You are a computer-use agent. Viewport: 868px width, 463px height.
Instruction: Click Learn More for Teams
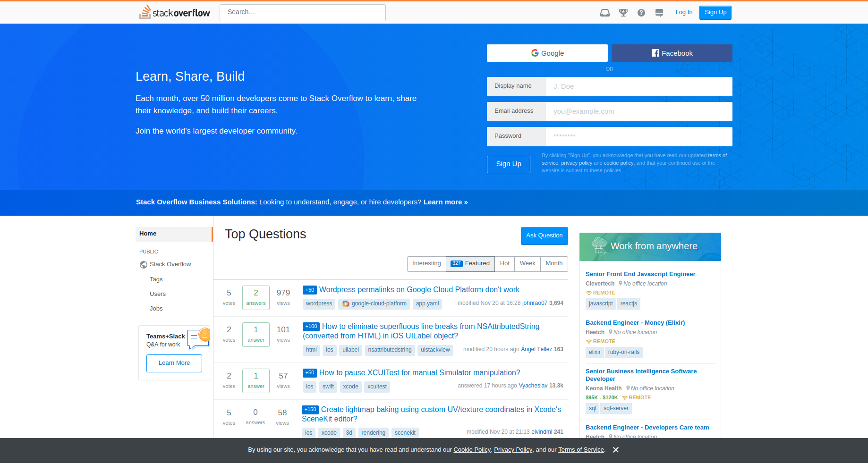[174, 363]
